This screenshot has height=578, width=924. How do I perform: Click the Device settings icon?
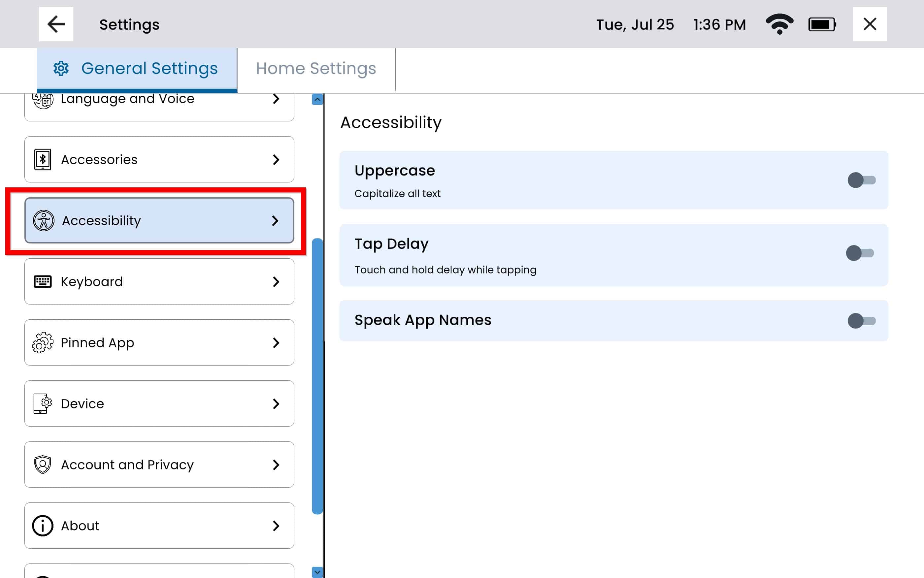43,403
